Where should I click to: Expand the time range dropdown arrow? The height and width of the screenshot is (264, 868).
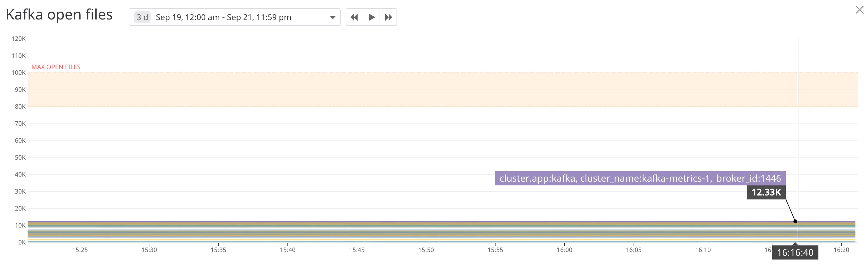pyautogui.click(x=333, y=17)
